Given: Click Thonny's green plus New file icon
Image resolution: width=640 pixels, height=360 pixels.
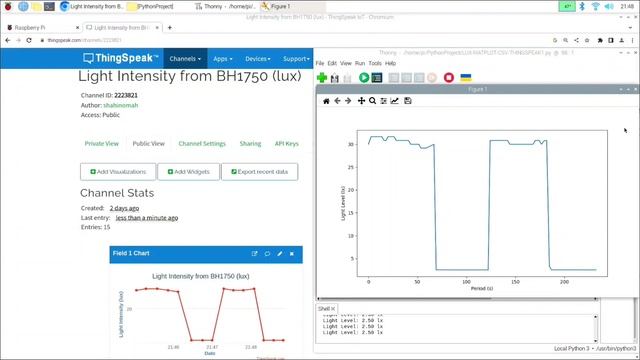Looking at the screenshot, I should tap(322, 78).
